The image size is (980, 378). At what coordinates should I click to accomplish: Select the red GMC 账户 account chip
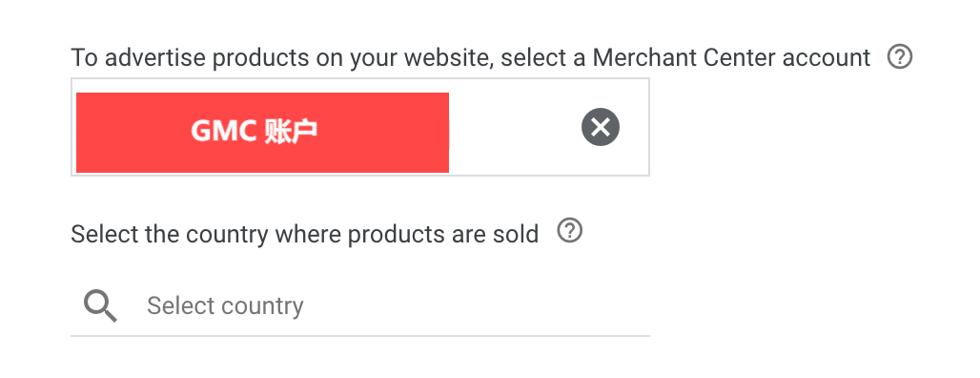(x=262, y=132)
